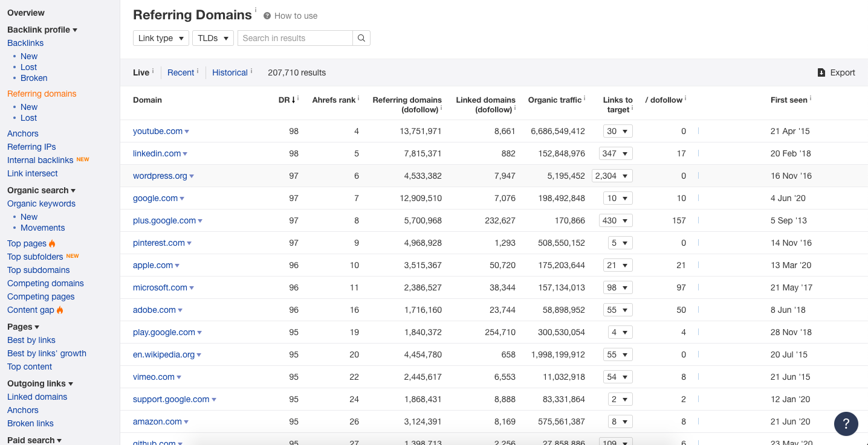Open the en.wikipedia.org domain arrow menu
The width and height of the screenshot is (868, 445).
(199, 355)
